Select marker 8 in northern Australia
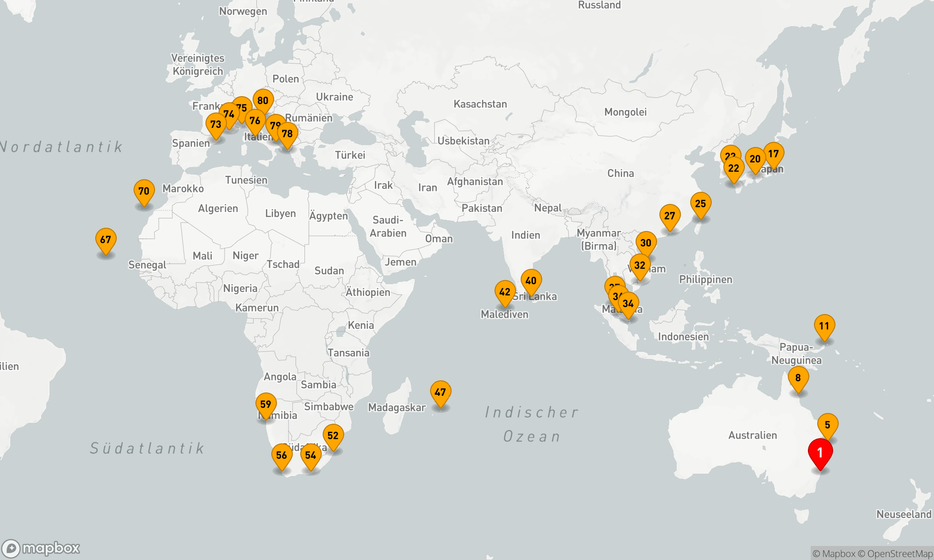Screen dimensions: 934x560 (798, 378)
